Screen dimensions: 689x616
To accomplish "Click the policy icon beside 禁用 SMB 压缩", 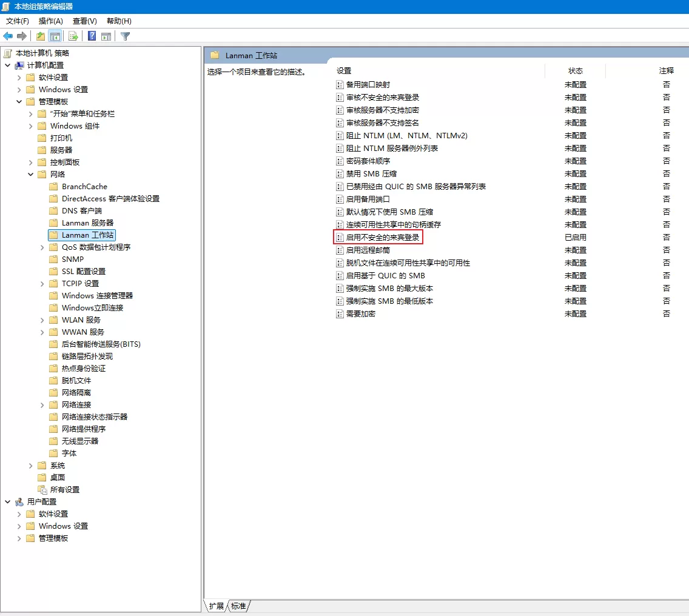I will [340, 173].
